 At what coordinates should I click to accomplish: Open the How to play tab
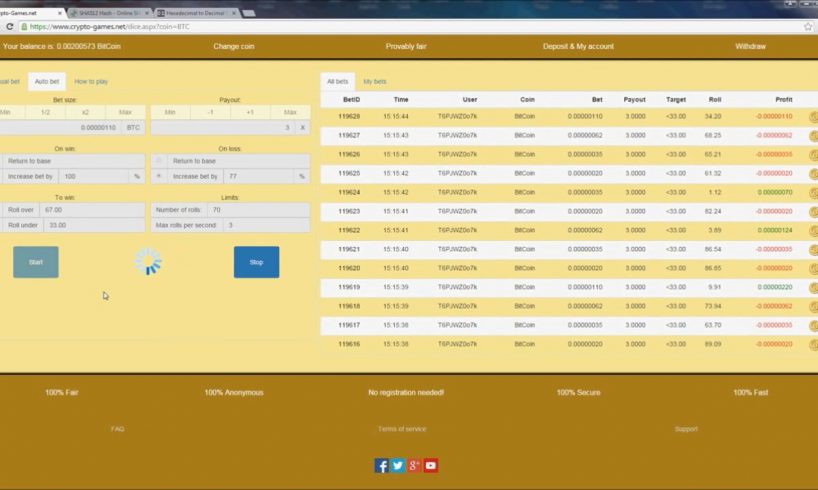click(x=91, y=81)
